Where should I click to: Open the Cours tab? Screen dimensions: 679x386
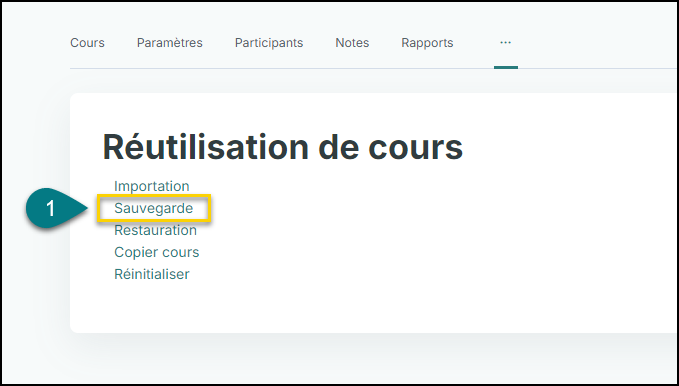87,43
